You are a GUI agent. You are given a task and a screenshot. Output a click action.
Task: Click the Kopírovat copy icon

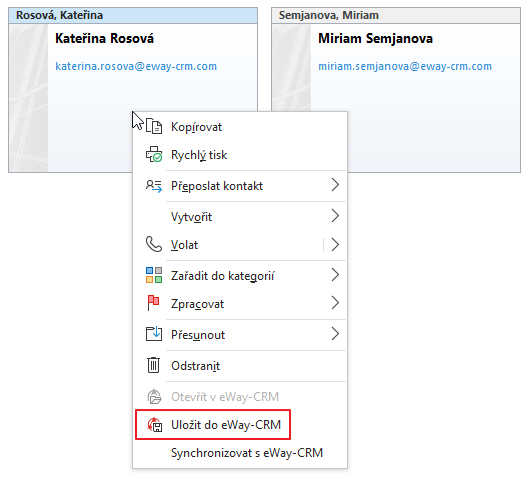154,126
